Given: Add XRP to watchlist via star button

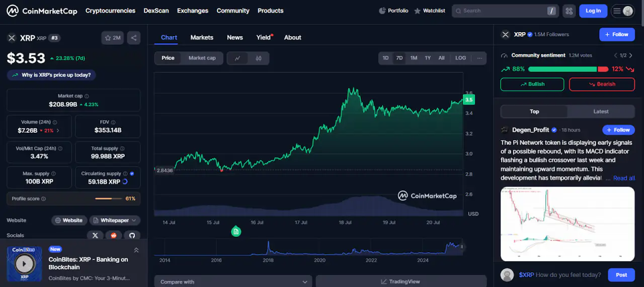Looking at the screenshot, I should [112, 38].
